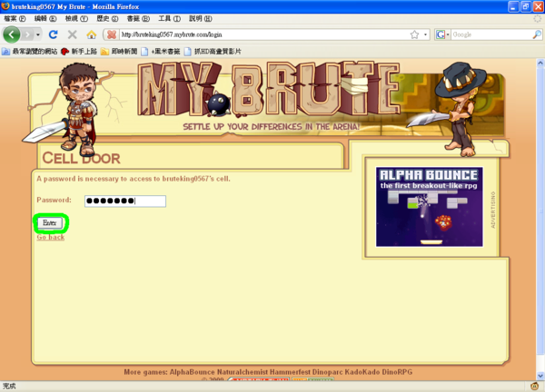
Task: Open the 說明 (Help) menu
Action: click(200, 18)
